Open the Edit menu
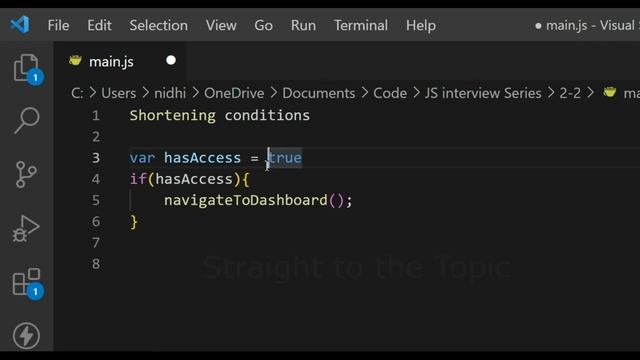 pos(99,25)
